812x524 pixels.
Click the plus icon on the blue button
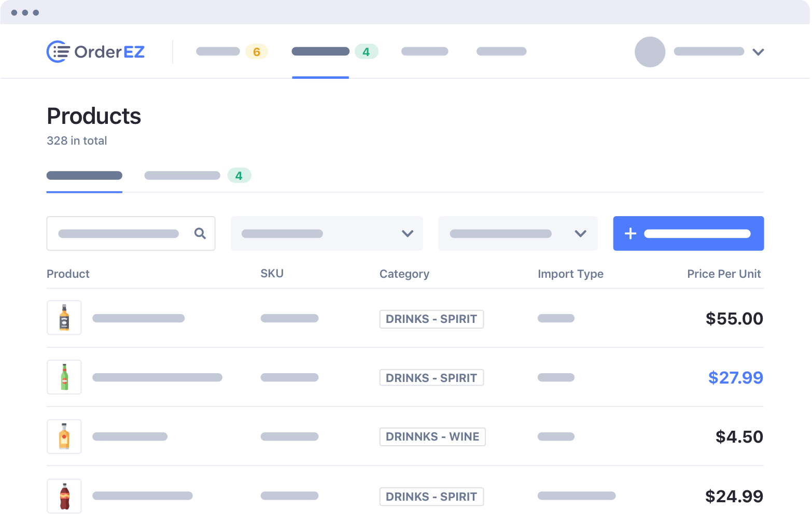pos(630,233)
